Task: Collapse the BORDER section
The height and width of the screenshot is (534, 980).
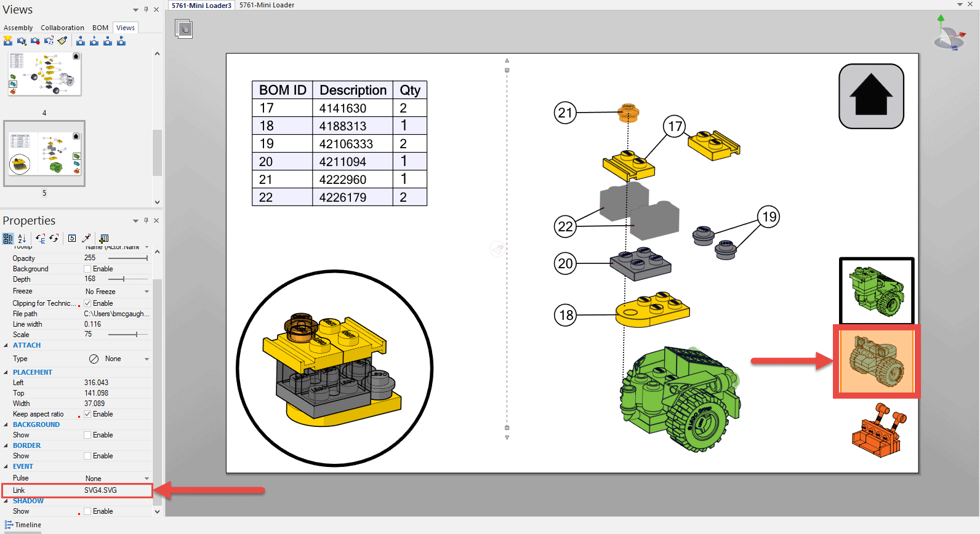Action: pyautogui.click(x=6, y=445)
